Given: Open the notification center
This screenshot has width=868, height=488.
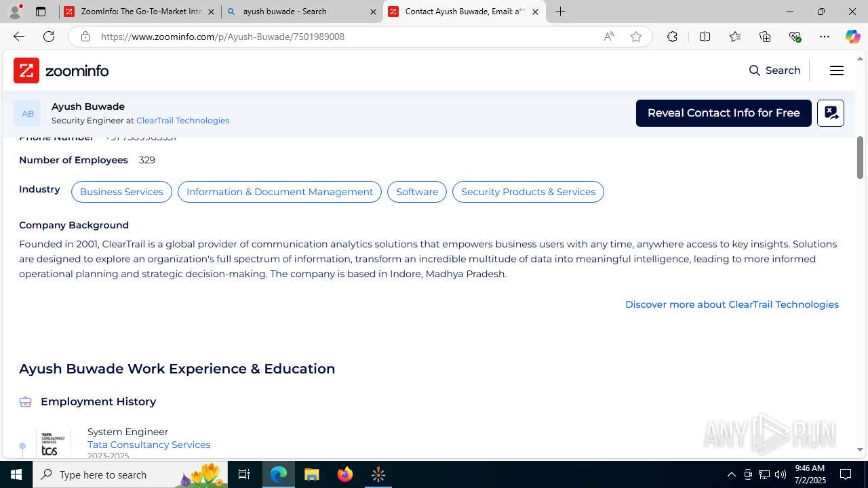Looking at the screenshot, I should point(846,474).
